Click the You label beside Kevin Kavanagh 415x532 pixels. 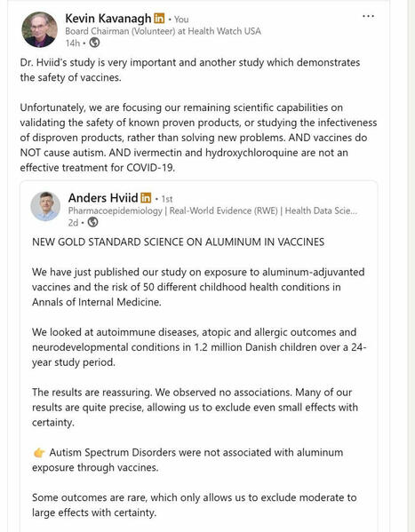click(x=181, y=20)
